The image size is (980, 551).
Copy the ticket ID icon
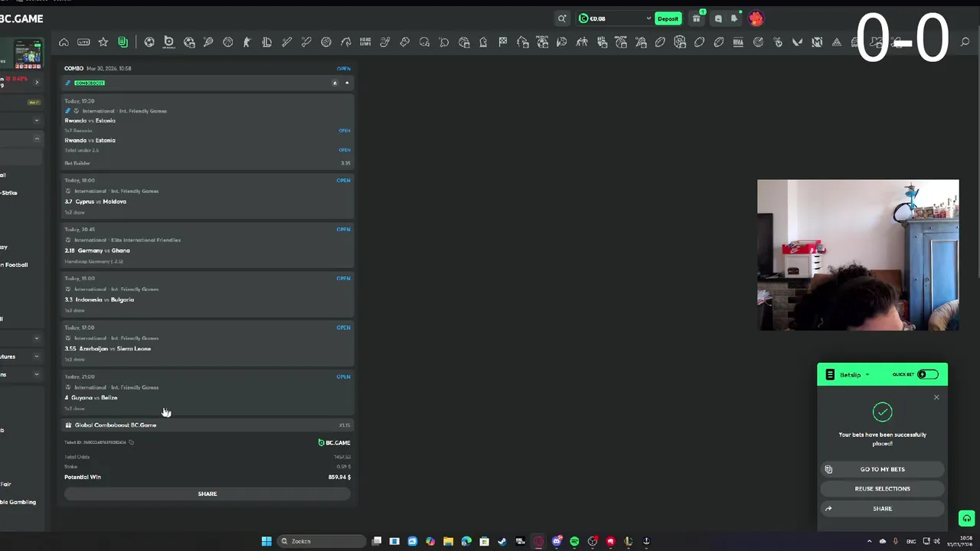132,442
